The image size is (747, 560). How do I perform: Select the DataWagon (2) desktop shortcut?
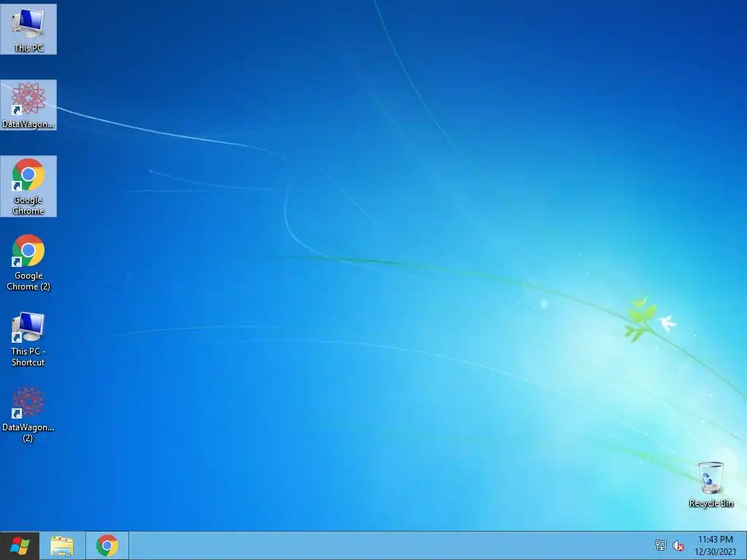[x=28, y=414]
